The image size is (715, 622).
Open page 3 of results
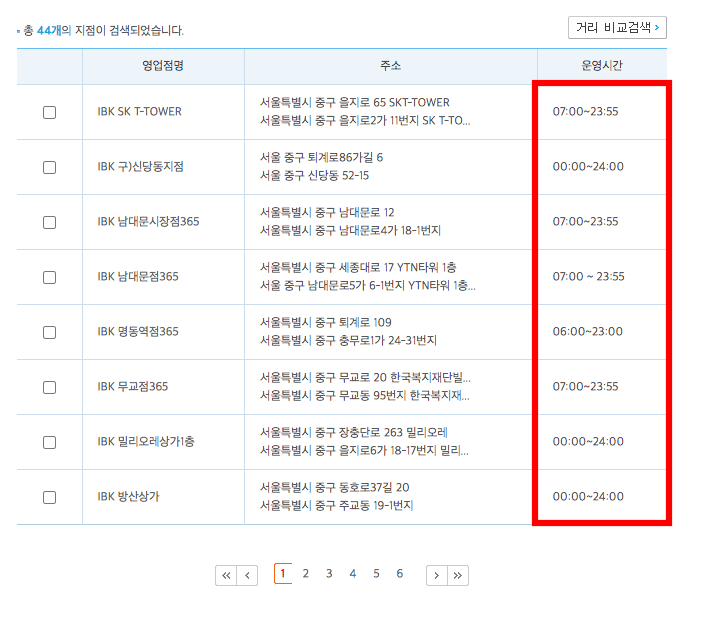pos(329,574)
